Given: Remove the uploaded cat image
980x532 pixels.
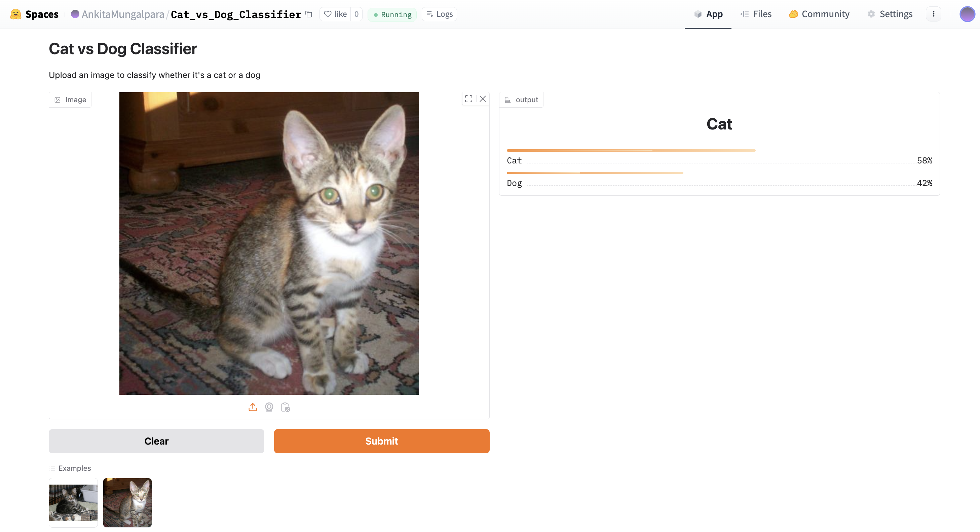Looking at the screenshot, I should (x=483, y=99).
